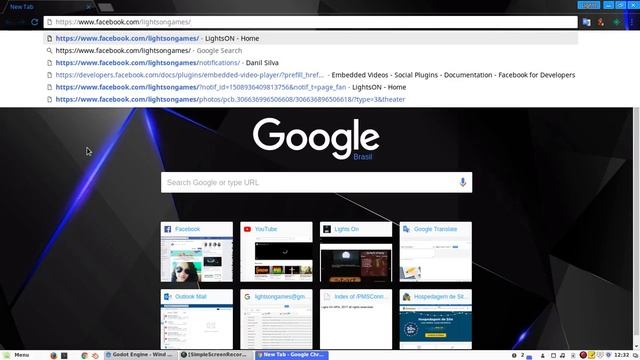Close the New Tab tab
The height and width of the screenshot is (360, 640).
(x=88, y=7)
